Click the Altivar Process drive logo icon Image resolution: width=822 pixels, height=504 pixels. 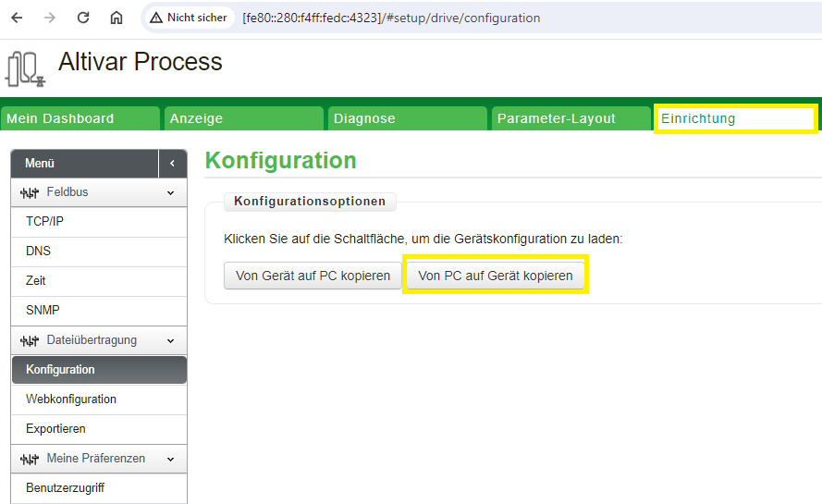click(x=25, y=68)
